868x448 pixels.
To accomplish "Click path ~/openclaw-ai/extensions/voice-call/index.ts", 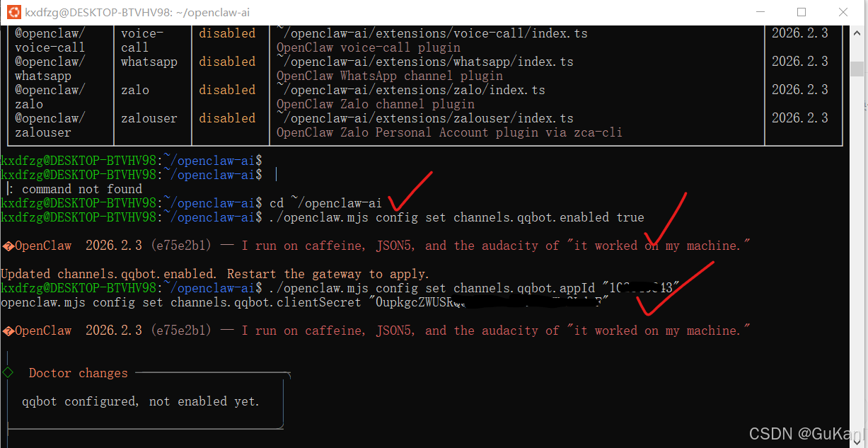I will (x=432, y=33).
